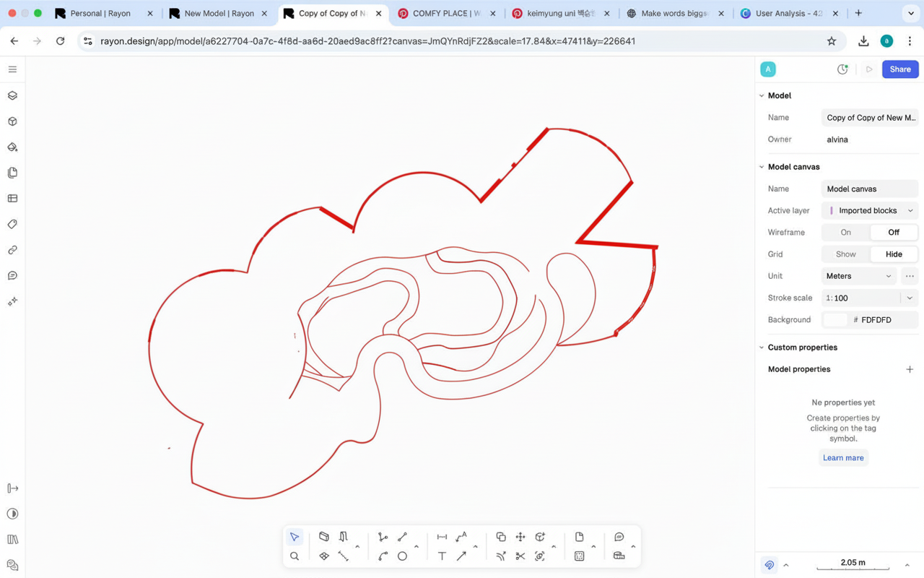Switch Wireframe to Off
924x578 pixels.
[x=894, y=233]
